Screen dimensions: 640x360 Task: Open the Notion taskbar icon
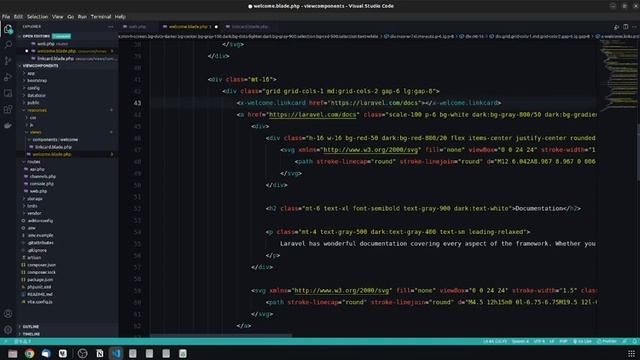[100, 353]
